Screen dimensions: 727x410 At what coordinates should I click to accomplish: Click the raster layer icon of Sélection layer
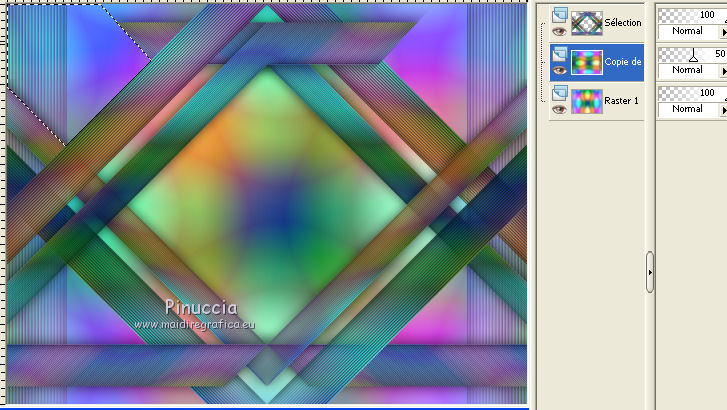click(560, 15)
